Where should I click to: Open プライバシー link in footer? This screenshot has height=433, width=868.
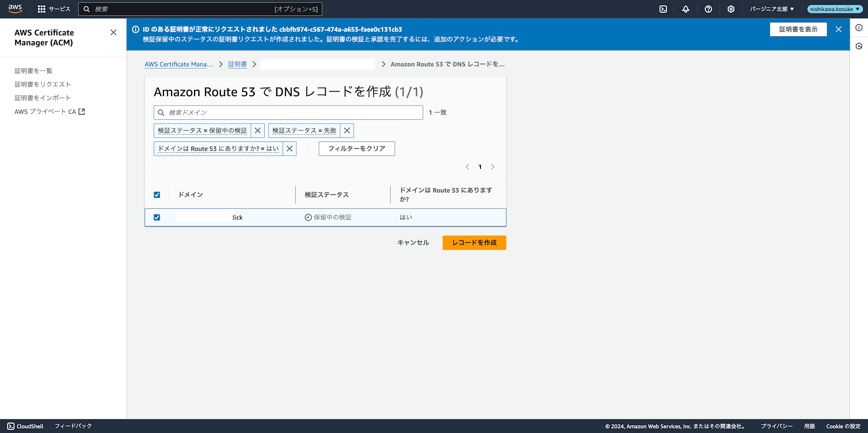(777, 426)
